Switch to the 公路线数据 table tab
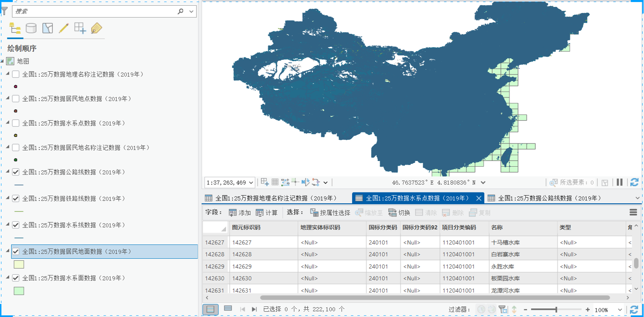Viewport: 644px width, 317px height. [545, 198]
